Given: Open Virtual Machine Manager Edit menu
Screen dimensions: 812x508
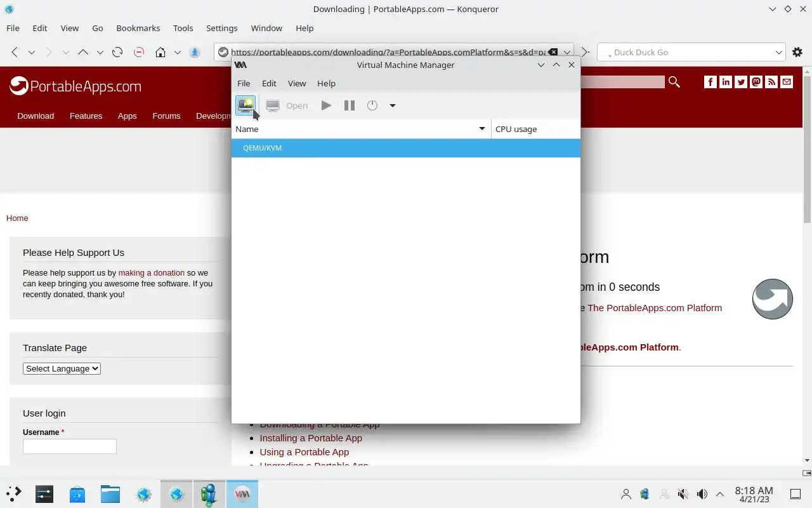Looking at the screenshot, I should coord(269,83).
